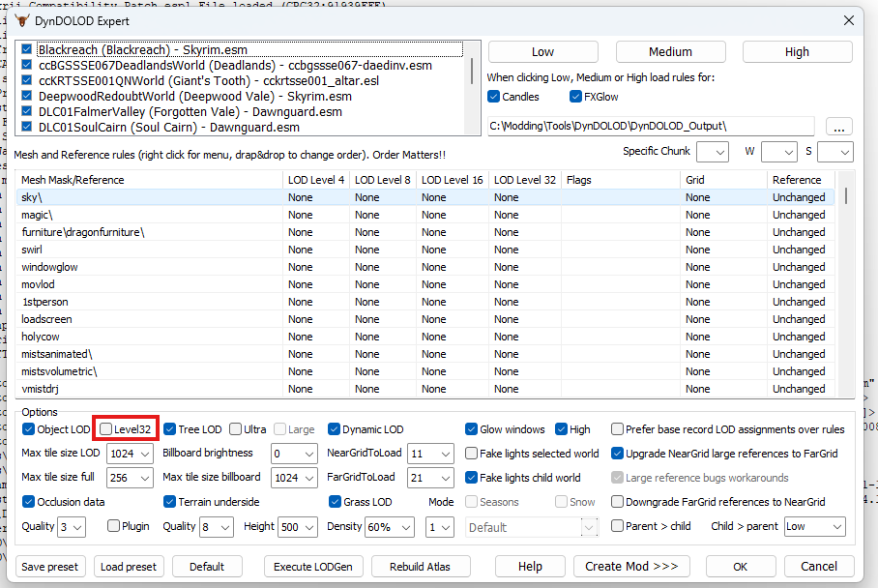
Task: Uncheck the Candles checkbox
Action: coord(494,97)
